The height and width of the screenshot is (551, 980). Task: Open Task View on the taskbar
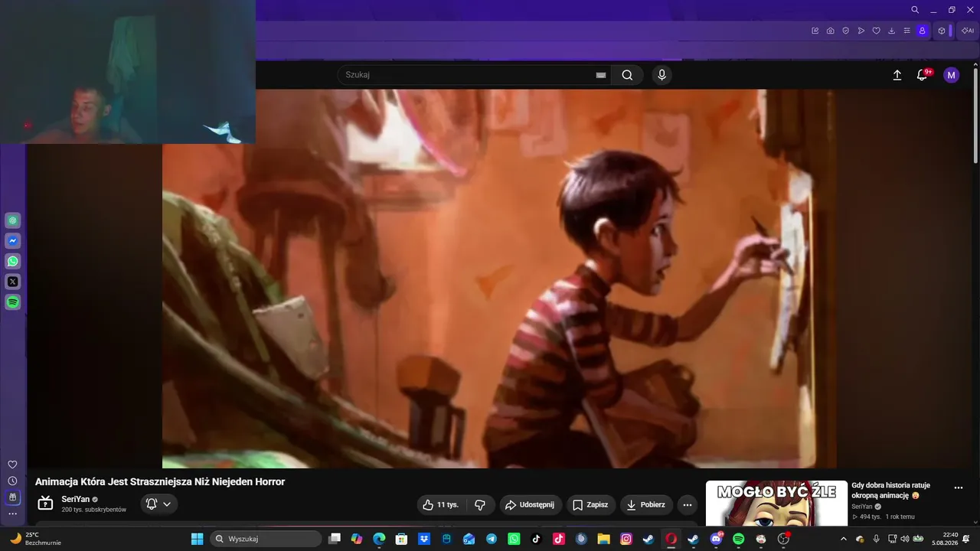pos(335,539)
